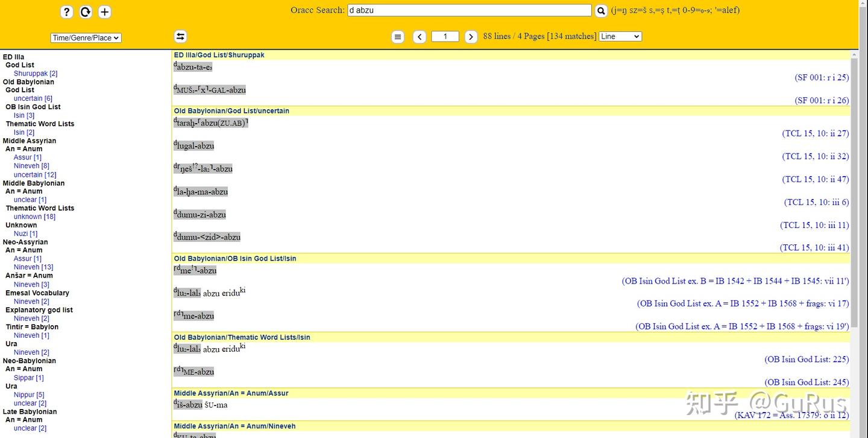Screen dimensions: 868x438
Task: Click result line lugal-abzu
Action: coord(193,145)
